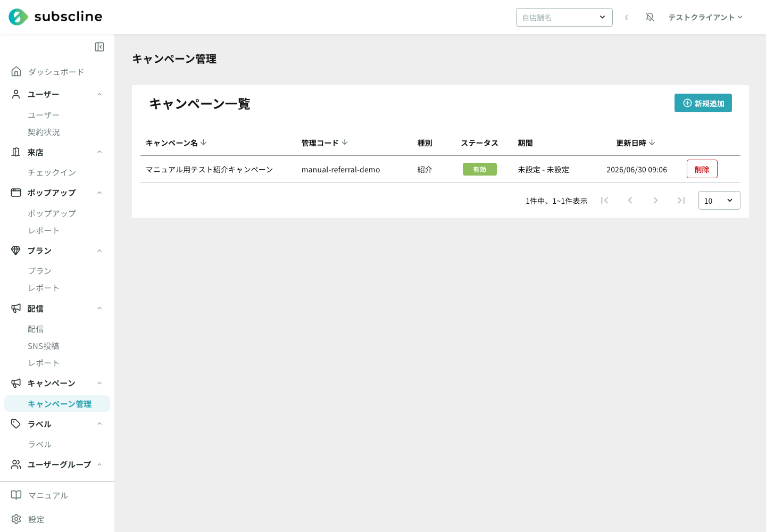
Task: Click the ユーザーグループ people icon
Action: [16, 464]
